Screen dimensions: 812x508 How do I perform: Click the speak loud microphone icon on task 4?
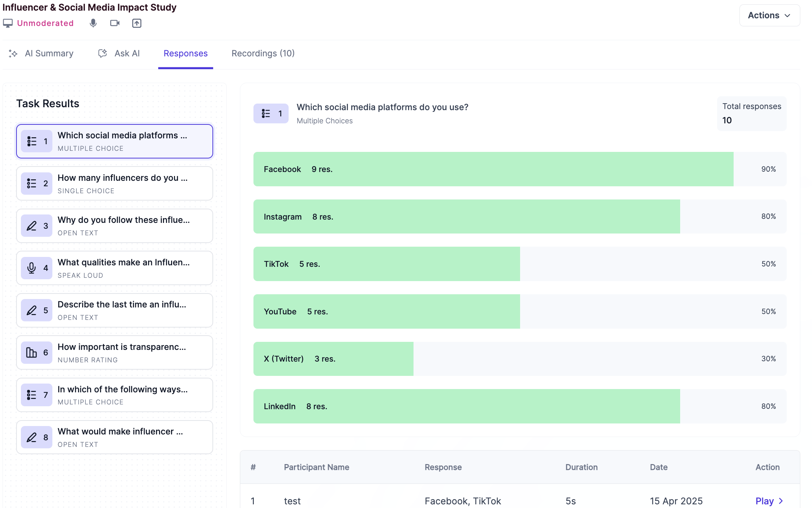pyautogui.click(x=31, y=268)
